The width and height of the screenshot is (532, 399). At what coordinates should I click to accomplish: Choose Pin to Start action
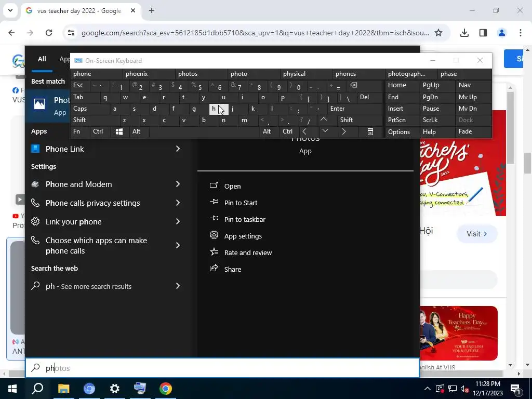pyautogui.click(x=241, y=203)
